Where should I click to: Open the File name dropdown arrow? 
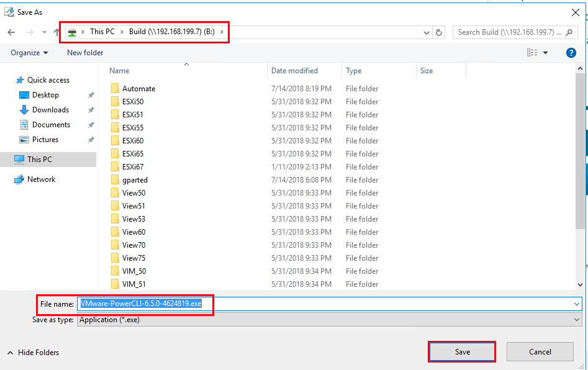(x=577, y=304)
